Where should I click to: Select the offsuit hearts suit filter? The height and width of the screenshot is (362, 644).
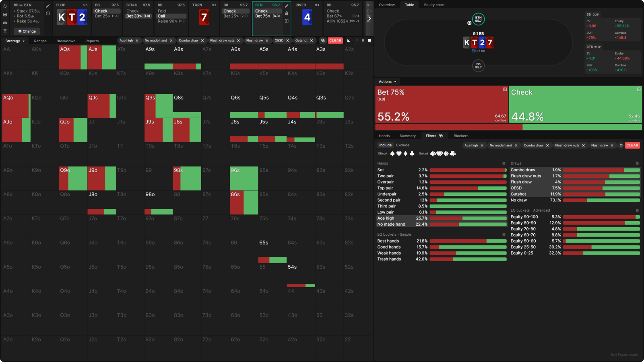click(x=399, y=154)
